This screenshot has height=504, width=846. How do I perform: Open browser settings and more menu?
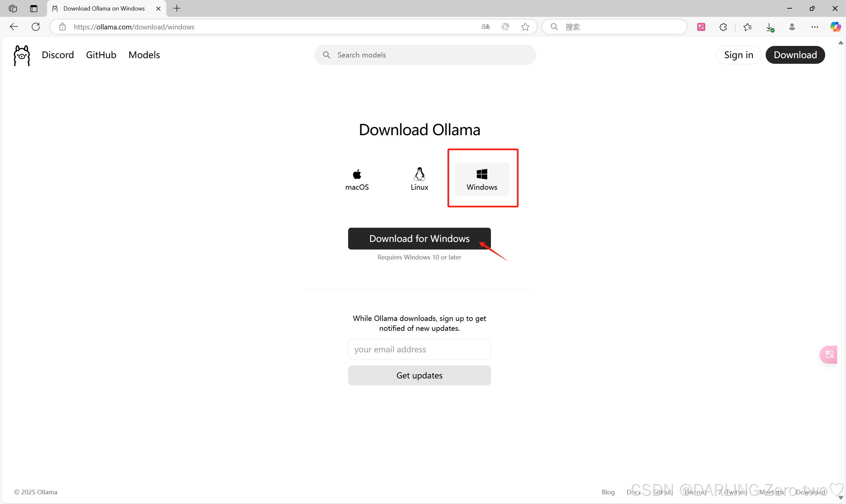pos(814,27)
